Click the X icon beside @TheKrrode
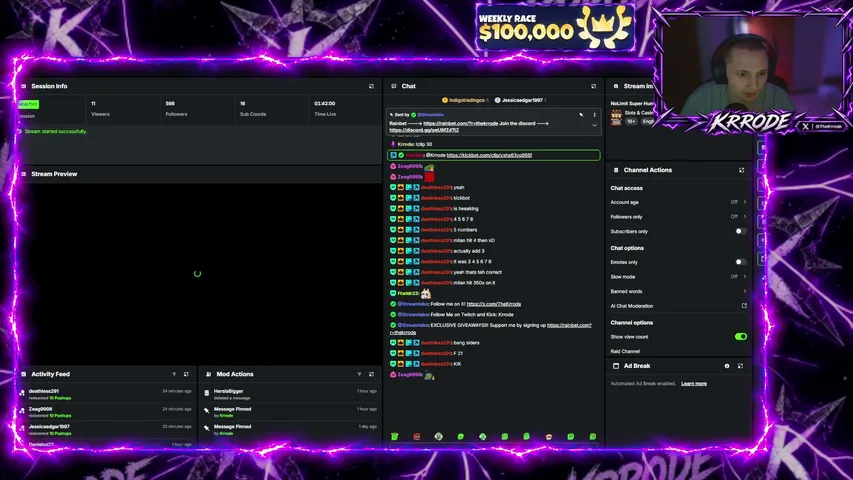This screenshot has height=480, width=853. coord(805,126)
